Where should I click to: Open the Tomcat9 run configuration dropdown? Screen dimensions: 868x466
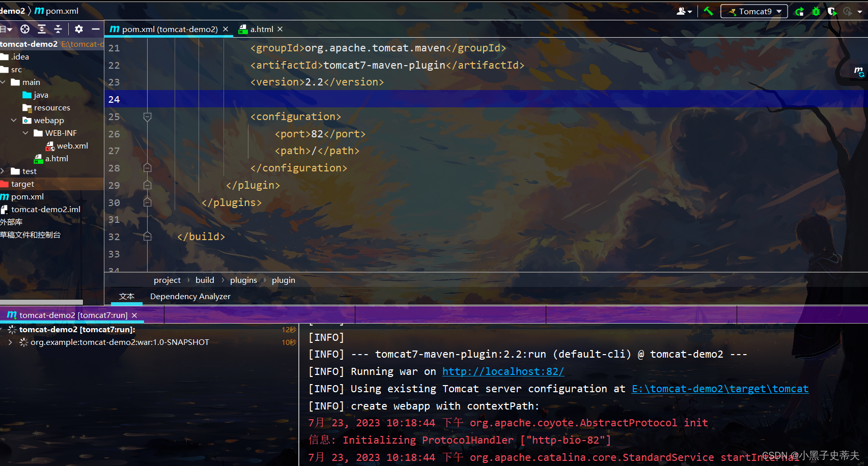point(754,11)
